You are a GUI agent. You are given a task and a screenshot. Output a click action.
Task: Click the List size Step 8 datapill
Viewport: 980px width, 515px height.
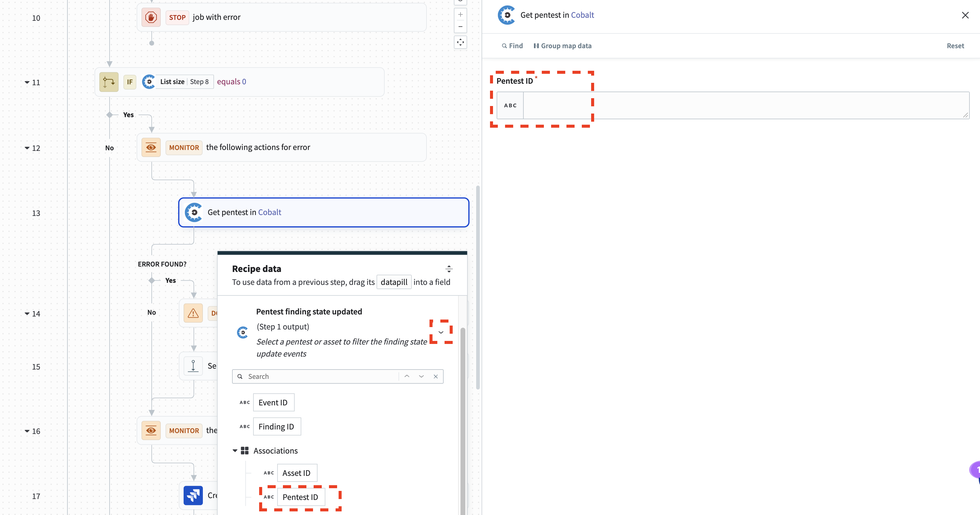184,82
